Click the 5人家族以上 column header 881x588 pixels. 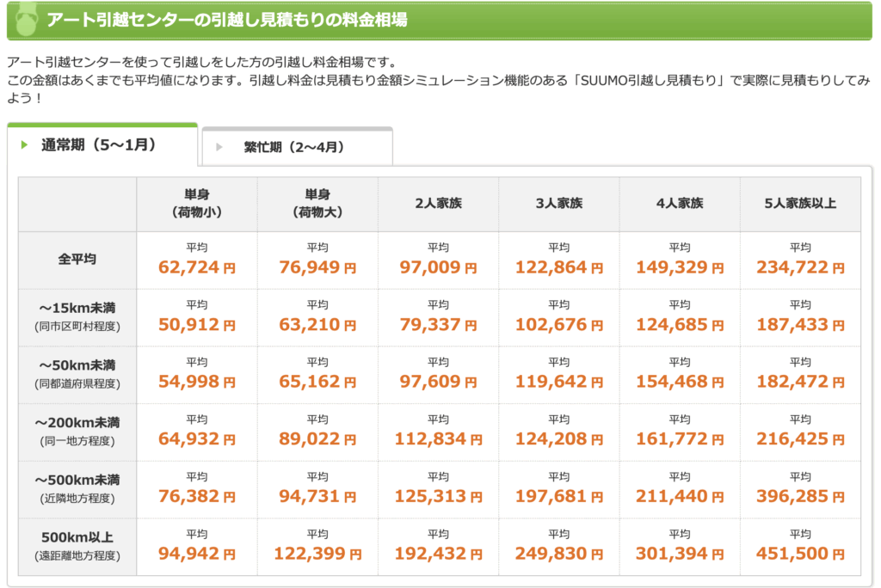tap(800, 203)
